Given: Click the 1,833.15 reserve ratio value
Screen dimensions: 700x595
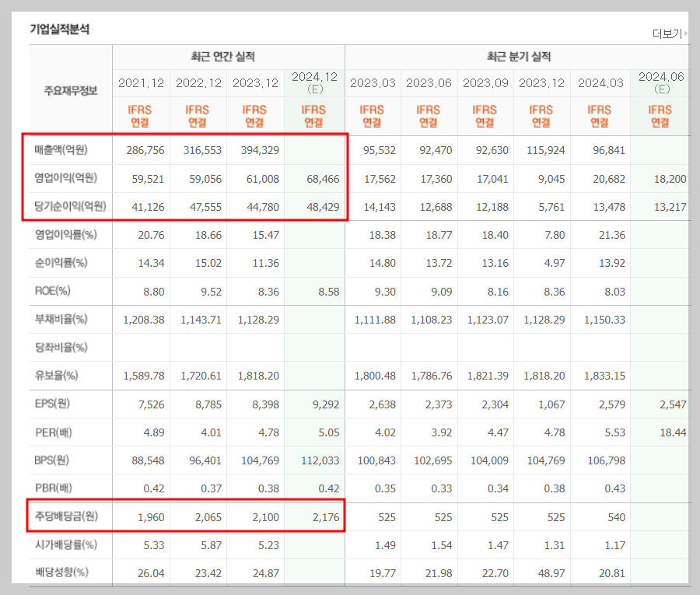Looking at the screenshot, I should click(x=604, y=376).
